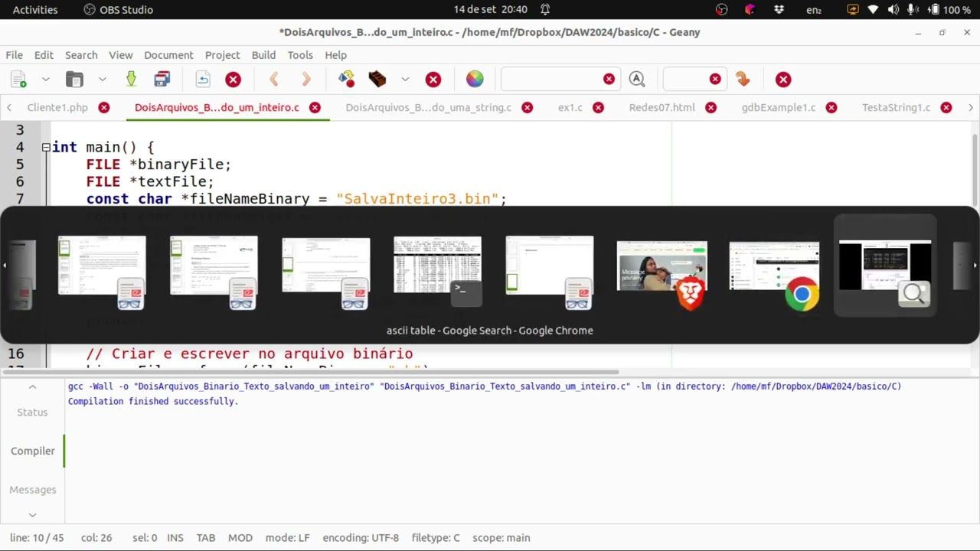Quit Geany using last toolbar red X icon
The width and height of the screenshot is (980, 551).
[x=783, y=80]
